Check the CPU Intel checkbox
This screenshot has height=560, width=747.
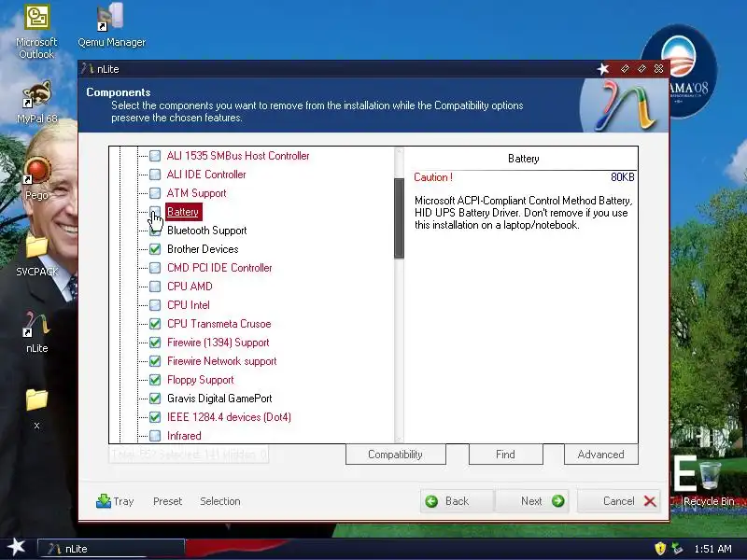[155, 305]
